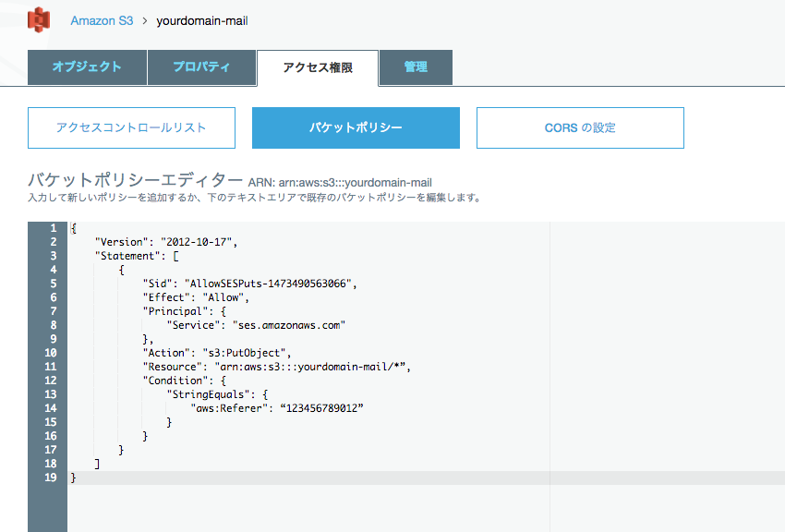Click the ARN text arn:aws:s3:::yourdomain-mail
Image resolution: width=785 pixels, height=532 pixels.
tap(356, 183)
